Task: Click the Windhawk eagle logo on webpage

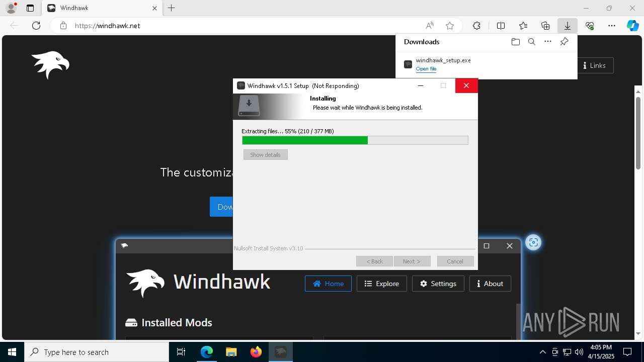Action: (50, 65)
